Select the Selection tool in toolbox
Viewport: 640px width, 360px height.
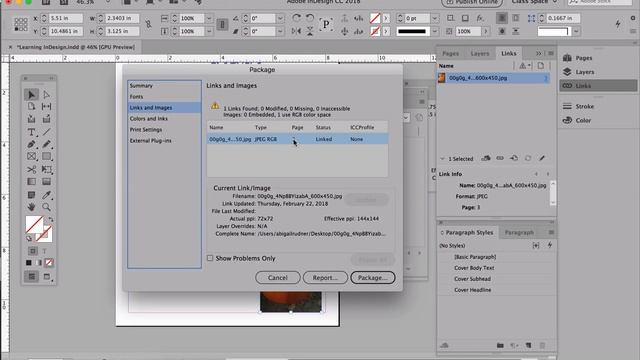coord(31,95)
